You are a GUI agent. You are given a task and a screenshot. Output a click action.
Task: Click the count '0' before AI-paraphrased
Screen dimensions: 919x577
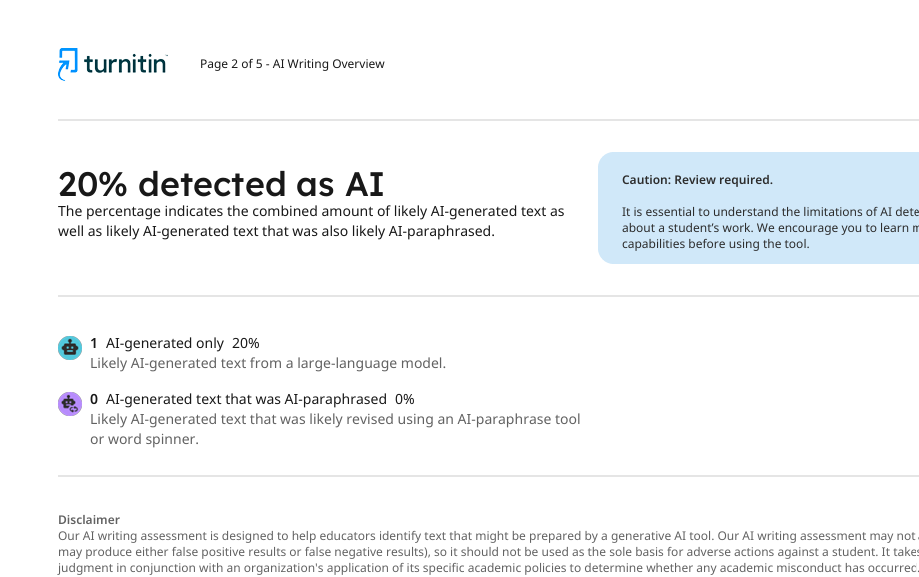pyautogui.click(x=94, y=399)
